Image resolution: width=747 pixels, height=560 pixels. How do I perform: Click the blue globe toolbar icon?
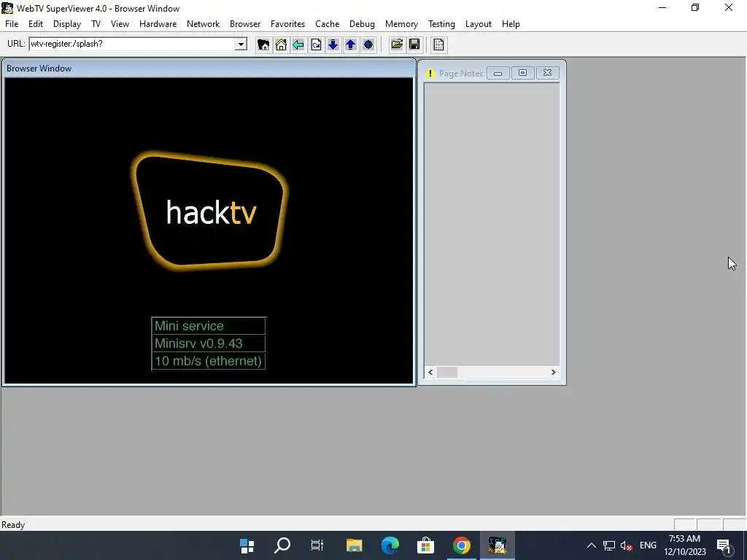point(368,44)
